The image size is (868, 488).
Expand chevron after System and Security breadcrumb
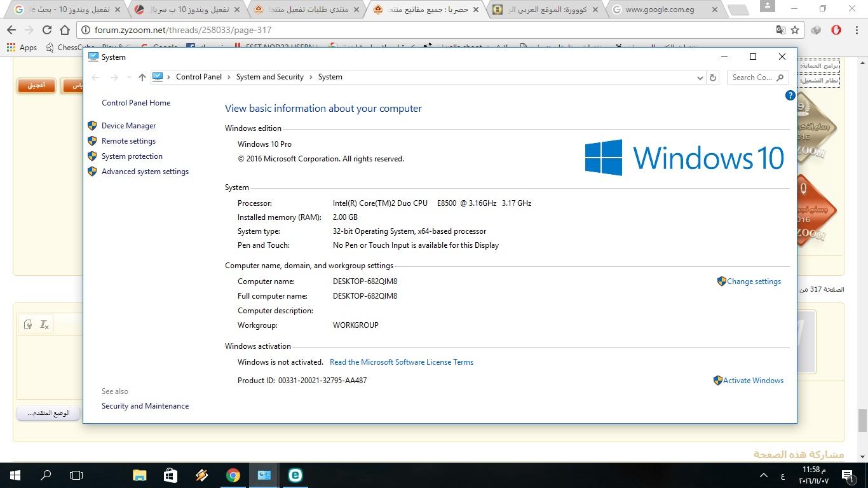tap(311, 77)
